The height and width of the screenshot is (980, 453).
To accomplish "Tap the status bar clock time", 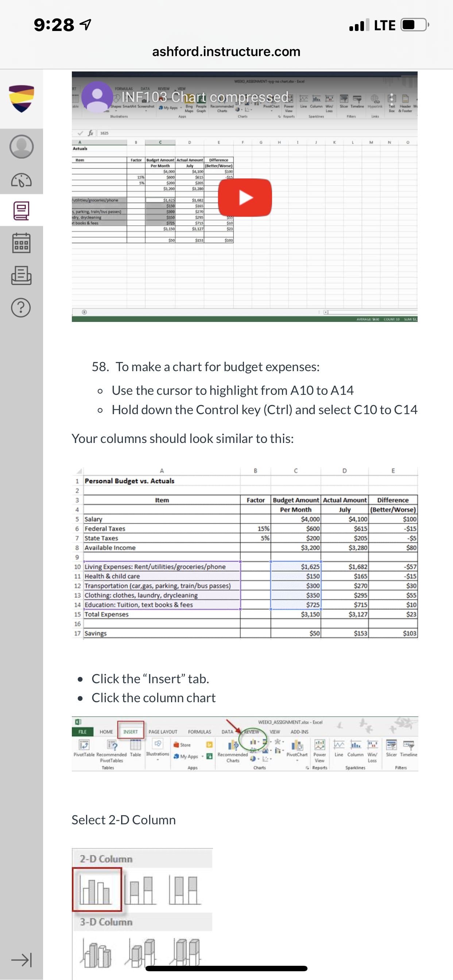I will coord(54,25).
